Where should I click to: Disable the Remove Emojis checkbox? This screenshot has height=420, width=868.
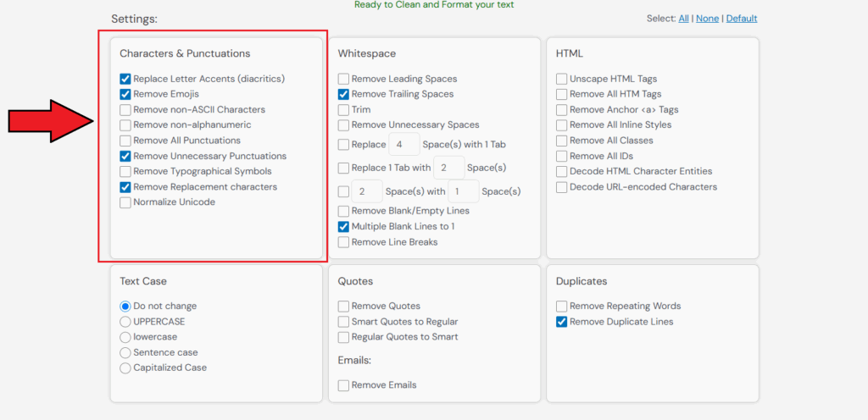click(x=125, y=94)
